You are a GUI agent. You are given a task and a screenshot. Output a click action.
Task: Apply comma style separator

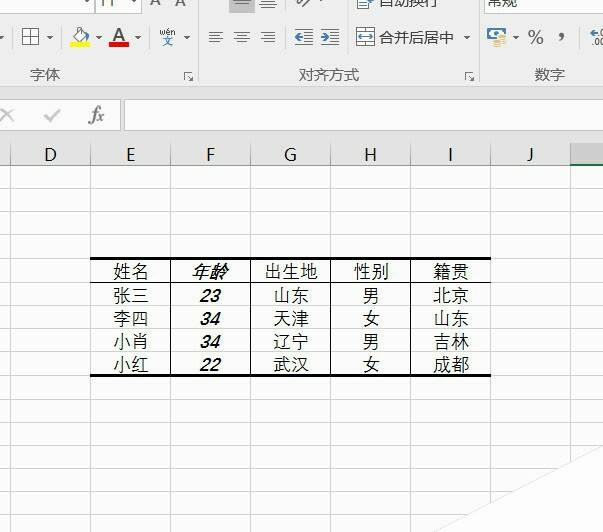(x=561, y=37)
